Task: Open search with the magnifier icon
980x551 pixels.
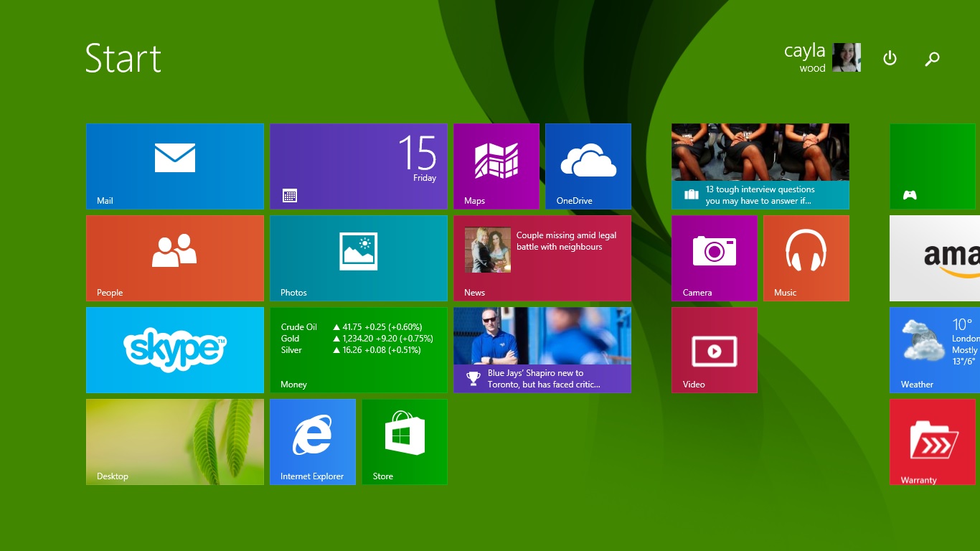Action: click(x=932, y=59)
